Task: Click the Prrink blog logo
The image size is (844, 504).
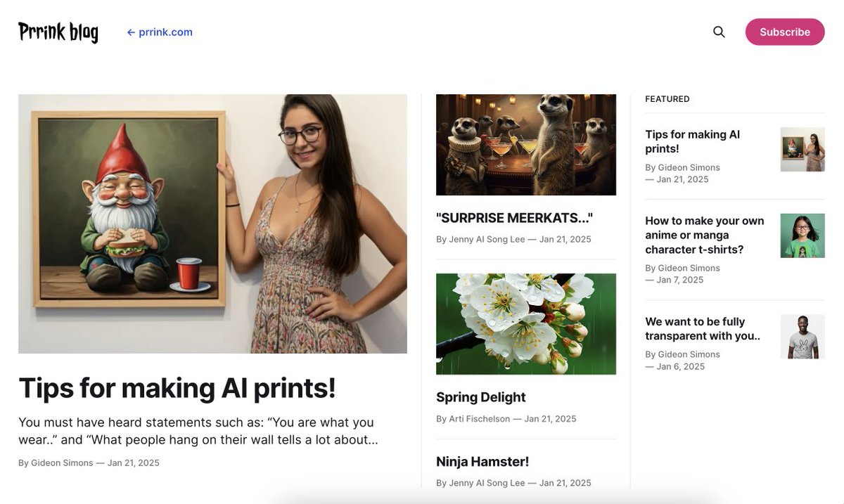Action: coord(58,32)
